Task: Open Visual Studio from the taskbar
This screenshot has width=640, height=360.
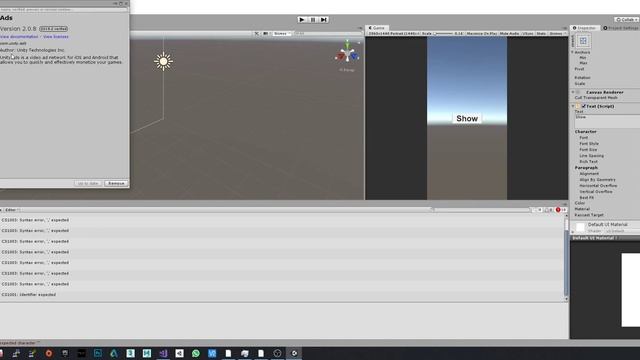Action: point(163,353)
